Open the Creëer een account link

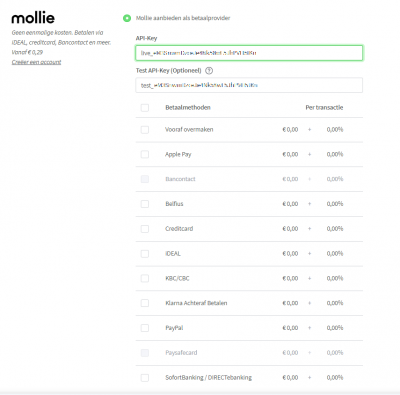(36, 62)
